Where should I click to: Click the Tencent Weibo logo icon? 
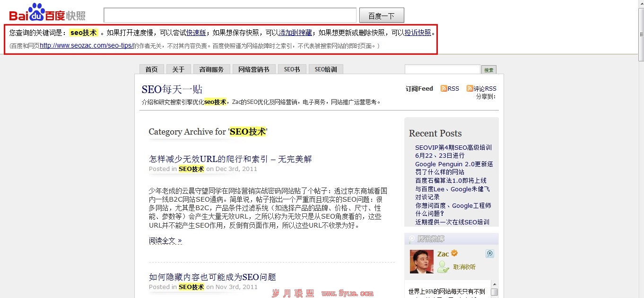click(x=412, y=239)
